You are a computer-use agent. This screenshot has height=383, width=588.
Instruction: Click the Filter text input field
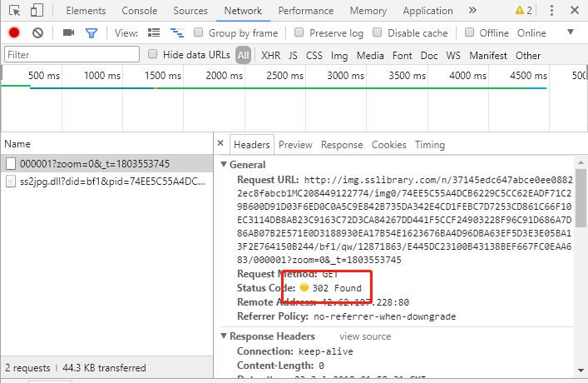(72, 55)
